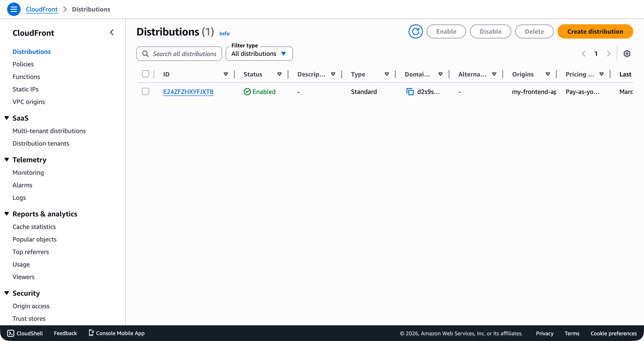Viewport: 644px width, 341px height.
Task: Open Static IPs in the sidebar
Action: [25, 89]
